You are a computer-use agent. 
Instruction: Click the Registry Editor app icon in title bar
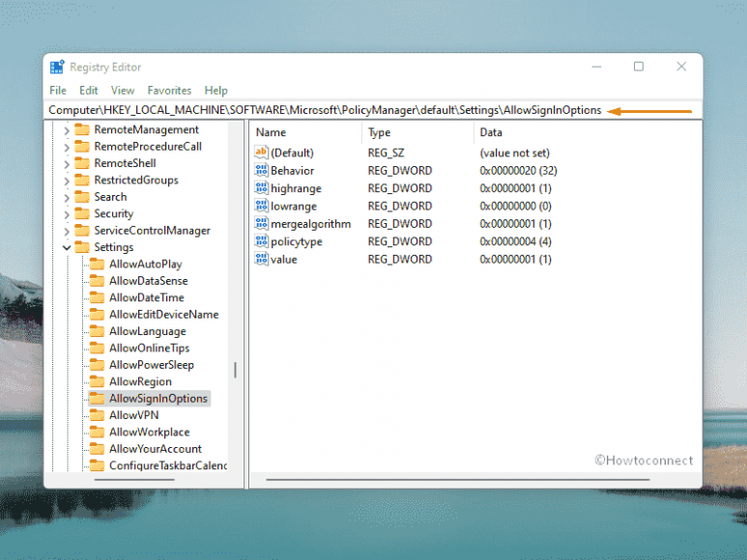click(58, 68)
